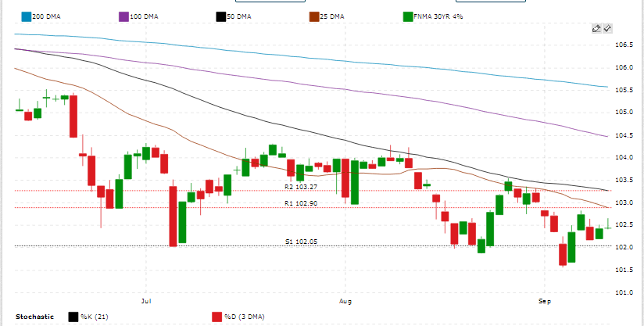Select the FNMA 30YR 4% legend label
The image size is (644, 326).
[x=438, y=17]
